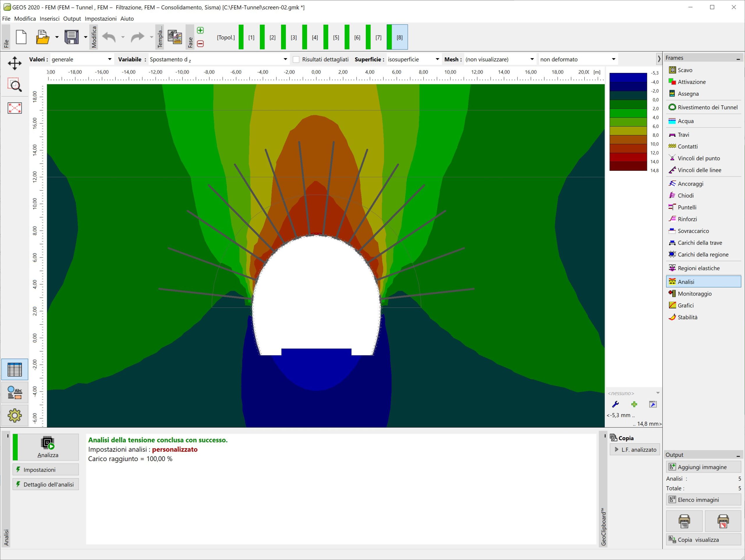Click the wrench view settings icon

click(615, 404)
